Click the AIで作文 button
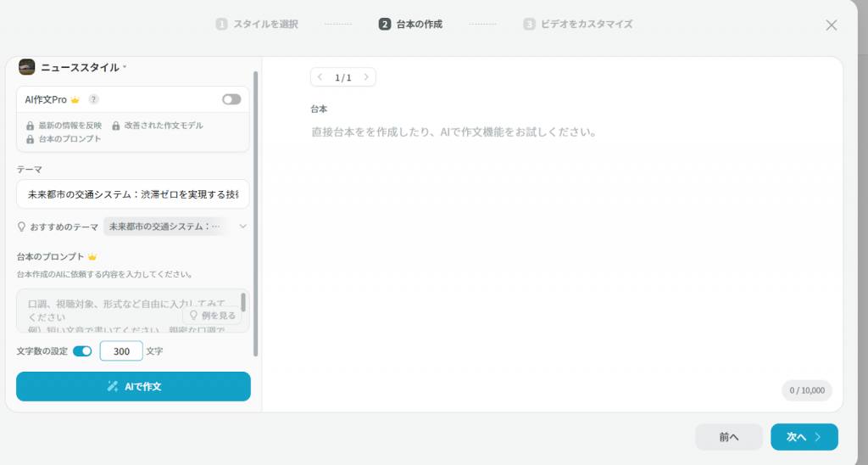 coord(133,386)
